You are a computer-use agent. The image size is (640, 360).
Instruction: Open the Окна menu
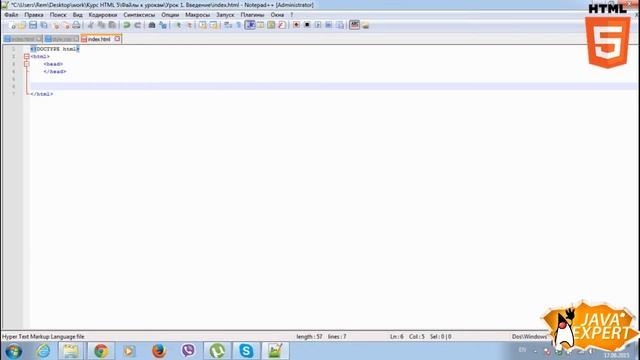click(x=277, y=15)
